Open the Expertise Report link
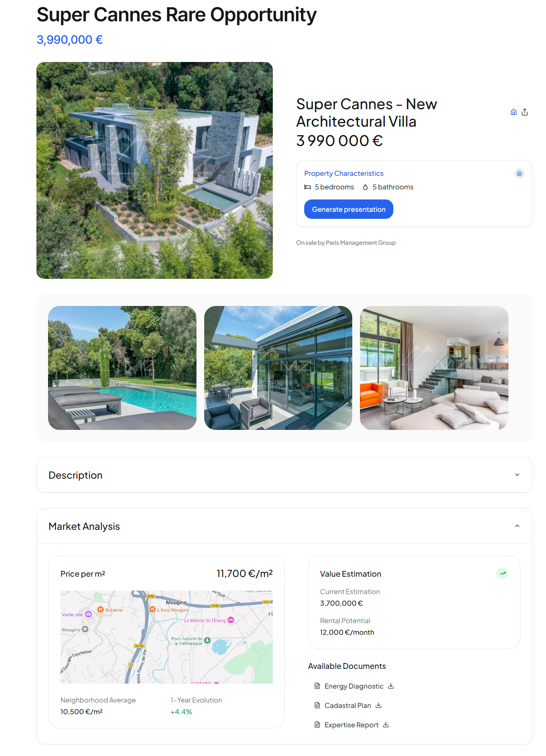Image resolution: width=546 pixels, height=756 pixels. 351,725
